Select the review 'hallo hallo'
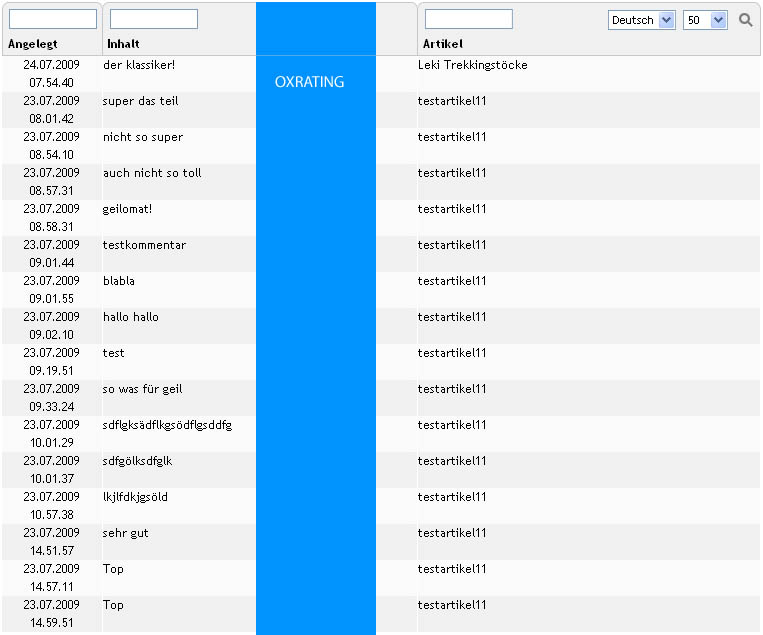The width and height of the screenshot is (763, 635). coord(130,317)
